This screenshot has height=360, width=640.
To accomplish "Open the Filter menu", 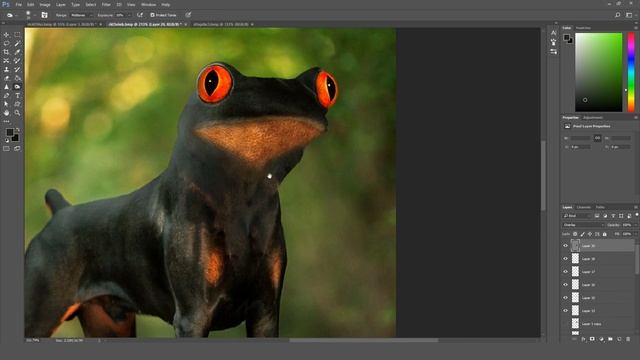I will [106, 4].
